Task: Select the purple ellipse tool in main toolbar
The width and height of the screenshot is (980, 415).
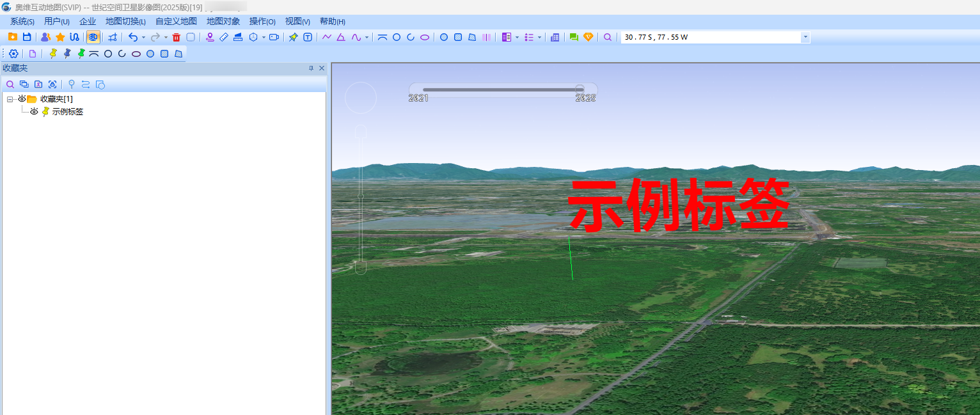Action: click(425, 37)
